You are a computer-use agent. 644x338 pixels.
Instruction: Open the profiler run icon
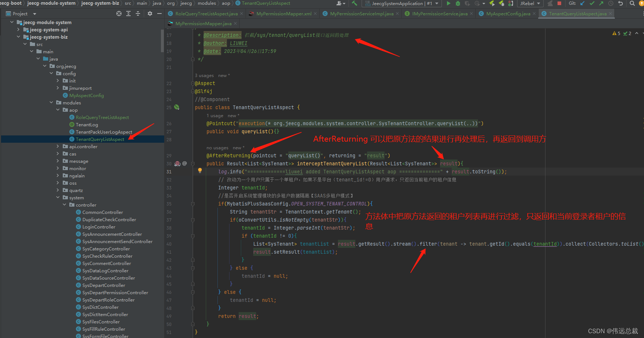click(x=477, y=3)
